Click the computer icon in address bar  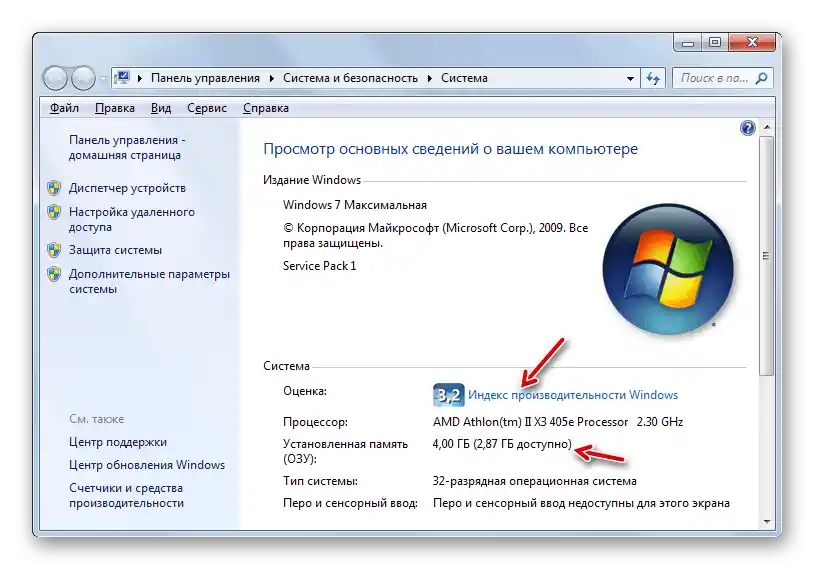[122, 78]
